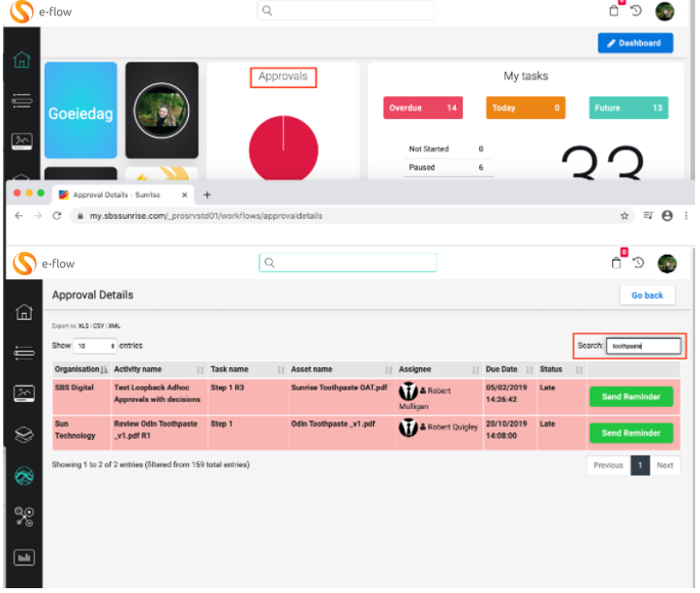
Task: Open the user avatar in Approval Details header
Action: pyautogui.click(x=667, y=264)
